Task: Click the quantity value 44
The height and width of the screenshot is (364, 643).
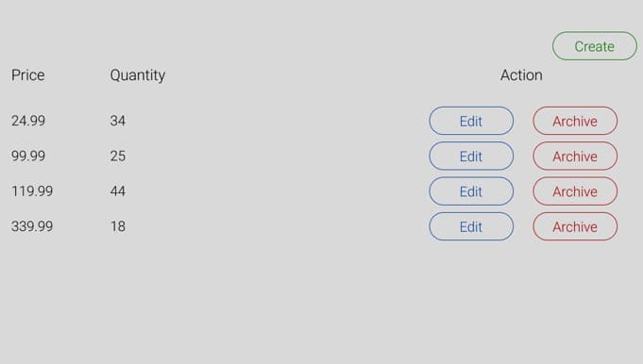Action: coord(118,191)
